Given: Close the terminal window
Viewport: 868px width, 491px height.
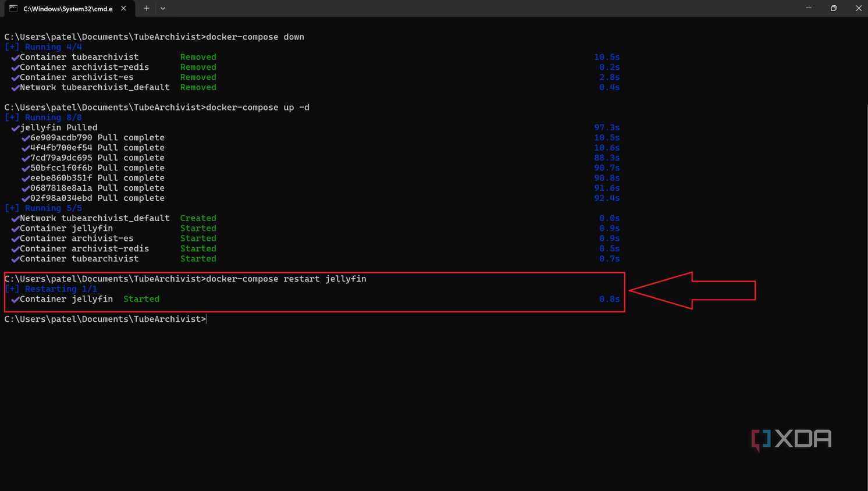Looking at the screenshot, I should (858, 8).
